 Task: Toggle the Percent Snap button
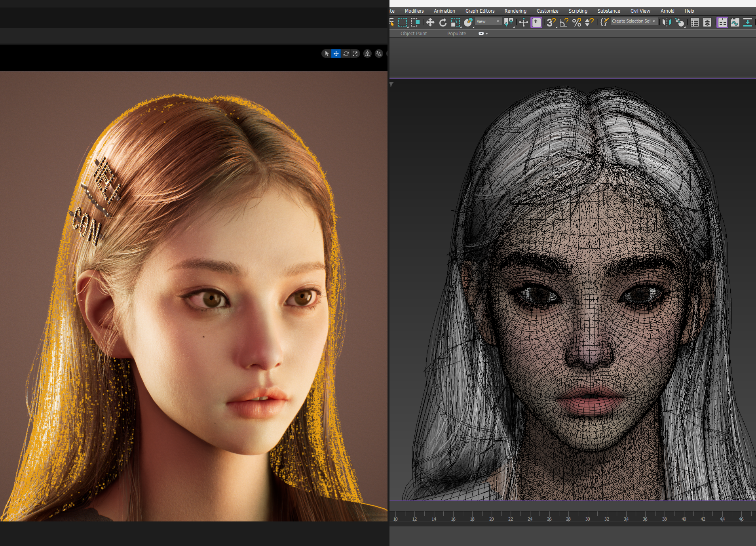(577, 22)
